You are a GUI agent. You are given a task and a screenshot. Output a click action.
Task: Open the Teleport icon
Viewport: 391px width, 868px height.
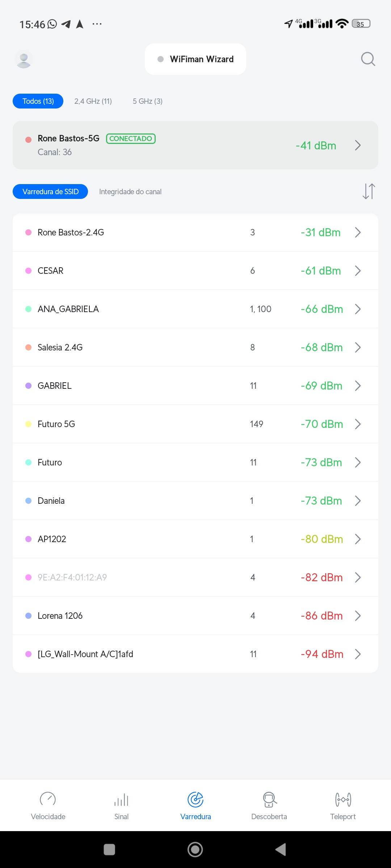tap(343, 799)
